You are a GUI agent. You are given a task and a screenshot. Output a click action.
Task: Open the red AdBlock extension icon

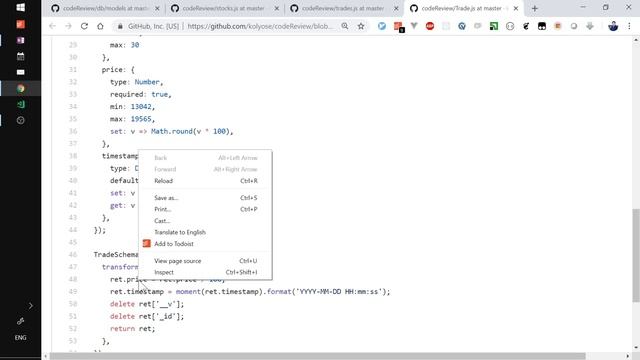click(x=430, y=26)
